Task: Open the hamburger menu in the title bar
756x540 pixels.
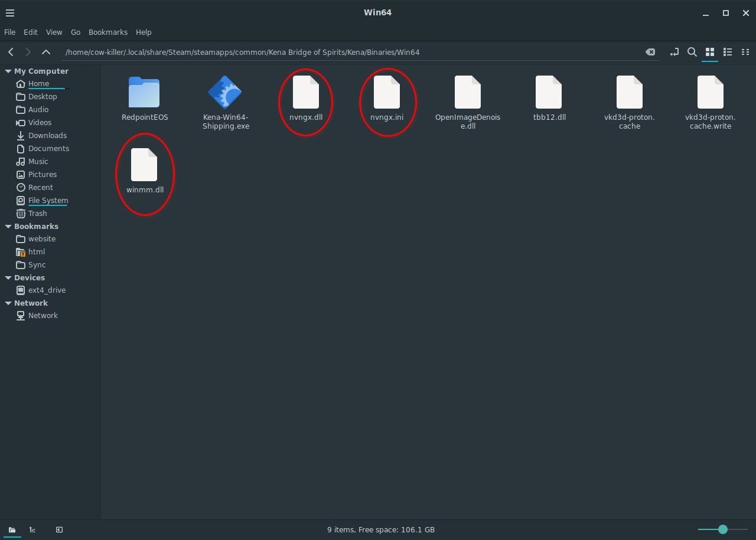Action: point(9,13)
